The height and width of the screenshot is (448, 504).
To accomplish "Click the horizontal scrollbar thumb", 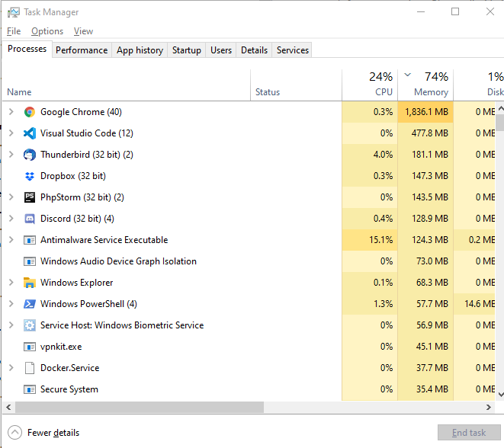I will point(140,407).
